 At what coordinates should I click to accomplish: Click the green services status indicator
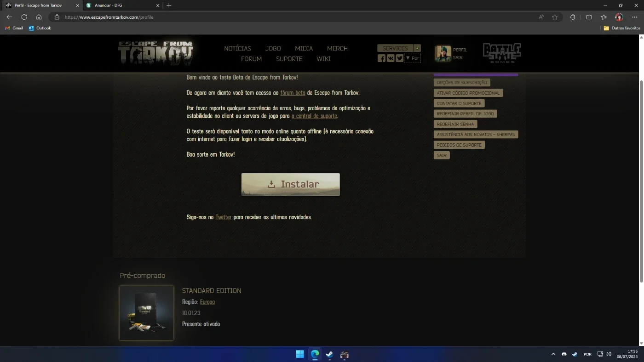click(417, 48)
